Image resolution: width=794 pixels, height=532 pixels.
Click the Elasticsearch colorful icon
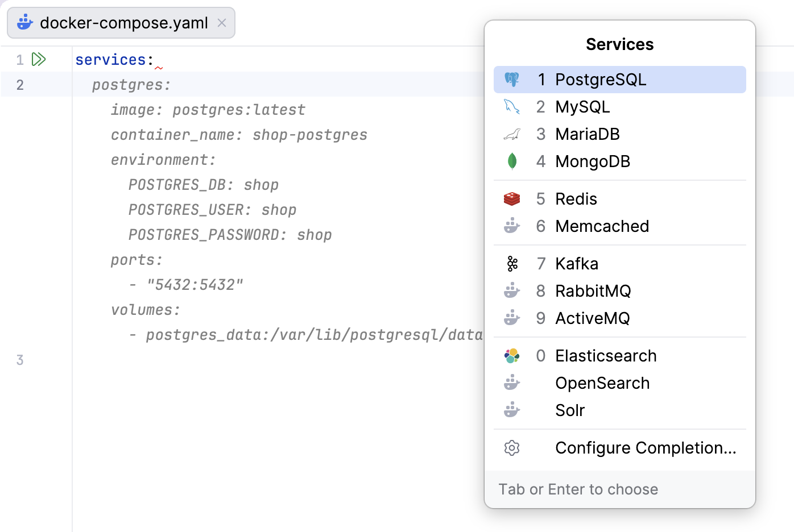(512, 356)
